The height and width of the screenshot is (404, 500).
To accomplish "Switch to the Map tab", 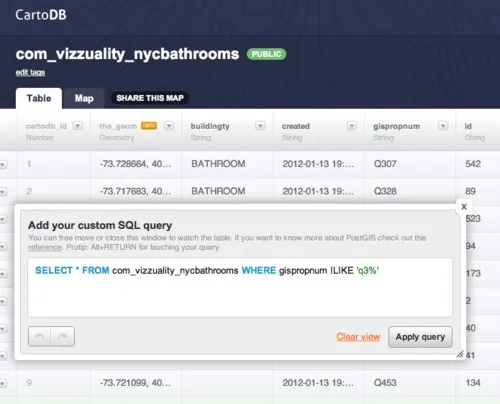I will tap(84, 98).
